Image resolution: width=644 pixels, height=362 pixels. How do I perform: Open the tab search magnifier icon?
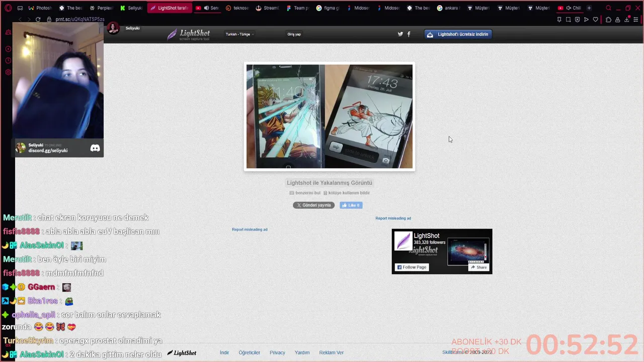click(x=608, y=8)
